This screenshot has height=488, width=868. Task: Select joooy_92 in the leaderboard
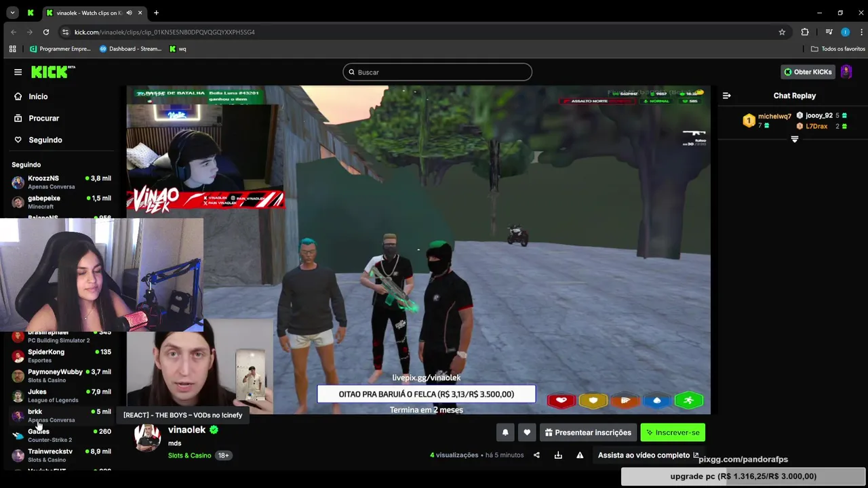818,115
